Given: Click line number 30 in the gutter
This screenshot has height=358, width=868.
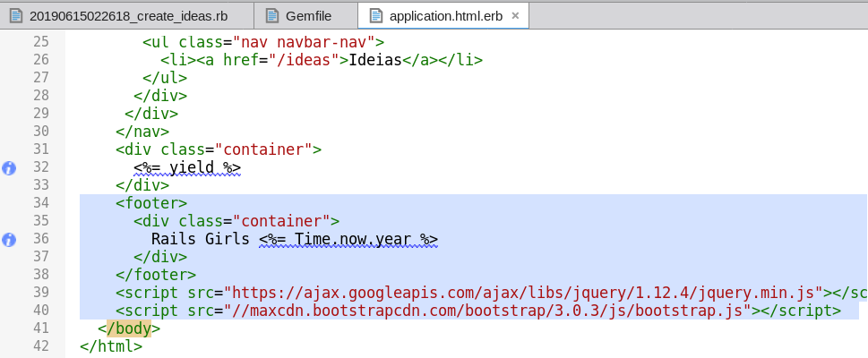Looking at the screenshot, I should tap(41, 132).
